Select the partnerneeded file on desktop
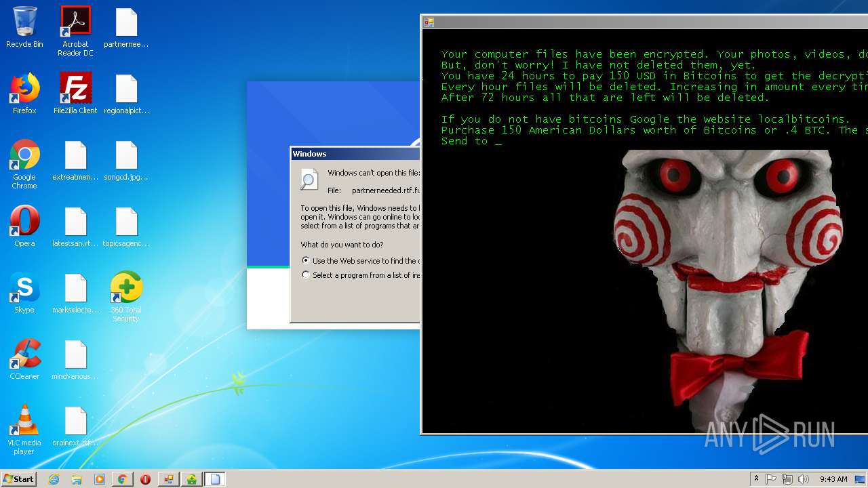 pos(126,28)
